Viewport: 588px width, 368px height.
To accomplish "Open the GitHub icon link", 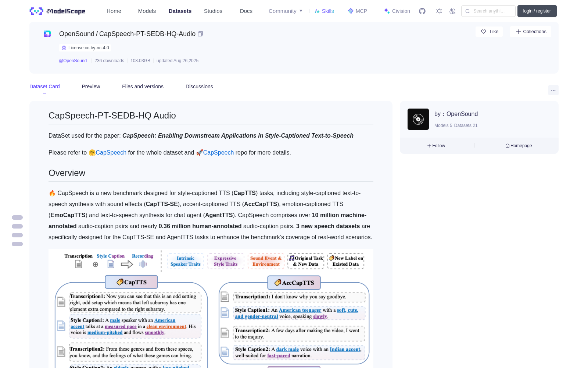I will pyautogui.click(x=422, y=11).
